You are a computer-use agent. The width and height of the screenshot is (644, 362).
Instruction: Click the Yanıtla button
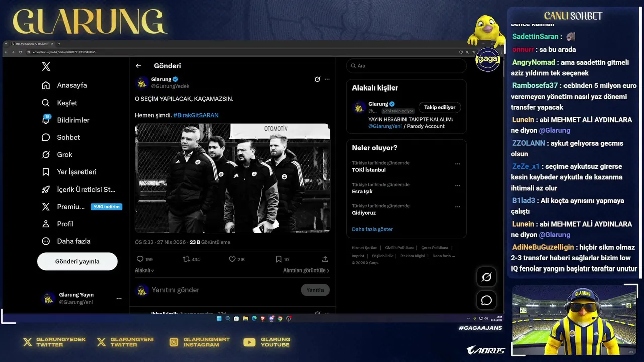315,290
